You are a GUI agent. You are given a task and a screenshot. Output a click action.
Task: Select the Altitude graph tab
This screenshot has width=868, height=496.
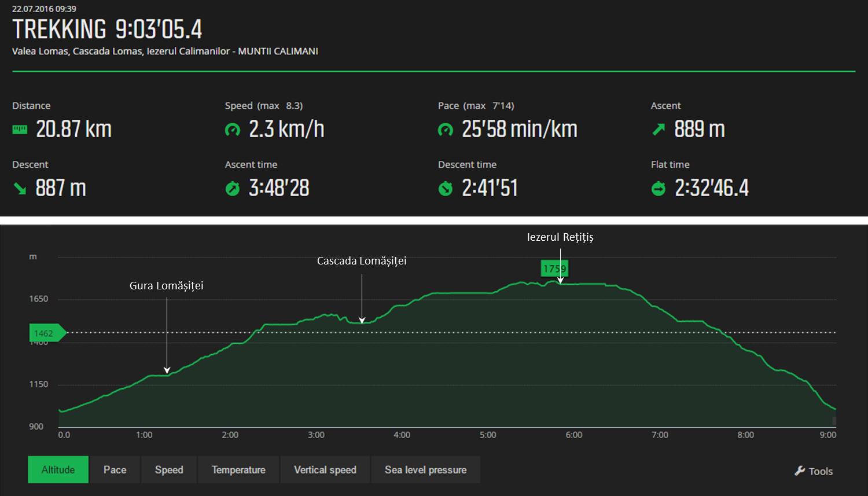tap(58, 470)
